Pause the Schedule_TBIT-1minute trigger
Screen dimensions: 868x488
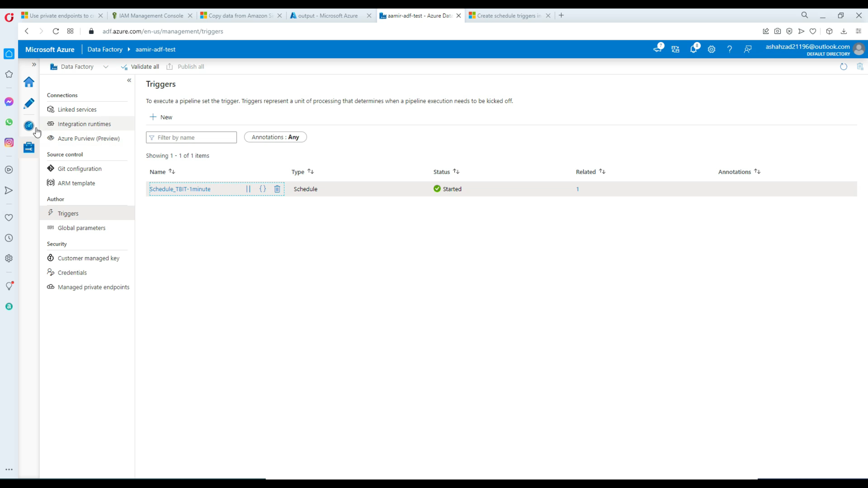pos(249,189)
